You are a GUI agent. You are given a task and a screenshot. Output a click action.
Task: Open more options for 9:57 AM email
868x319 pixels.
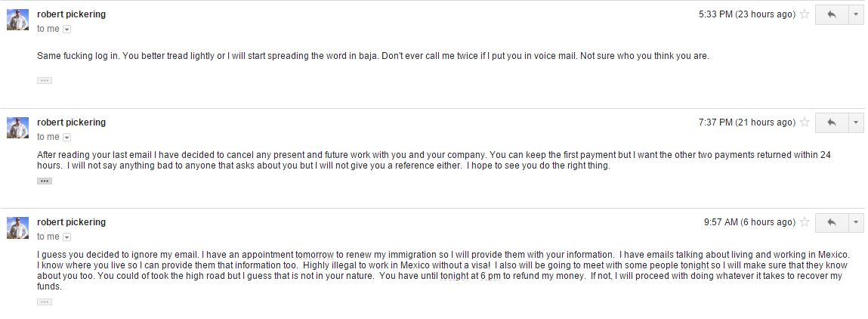(x=856, y=222)
